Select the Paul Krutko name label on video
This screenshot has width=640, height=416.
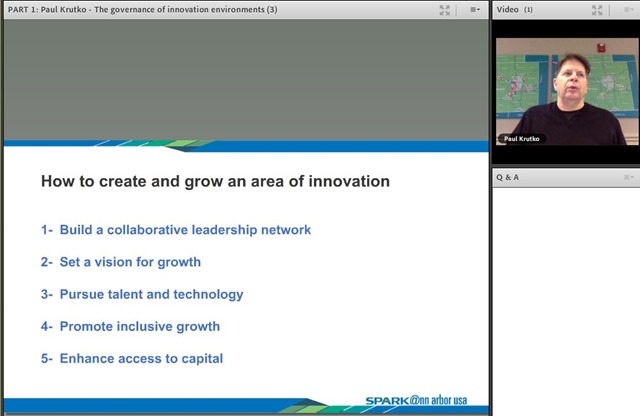(521, 139)
